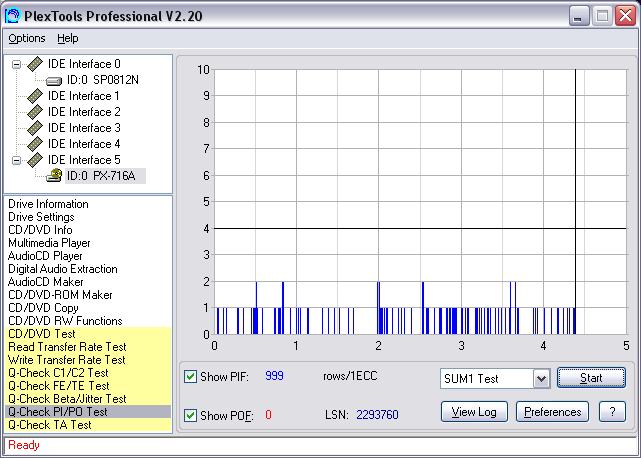This screenshot has height=458, width=641.
Task: Click the IDE Interface 1 chip icon
Action: (35, 96)
